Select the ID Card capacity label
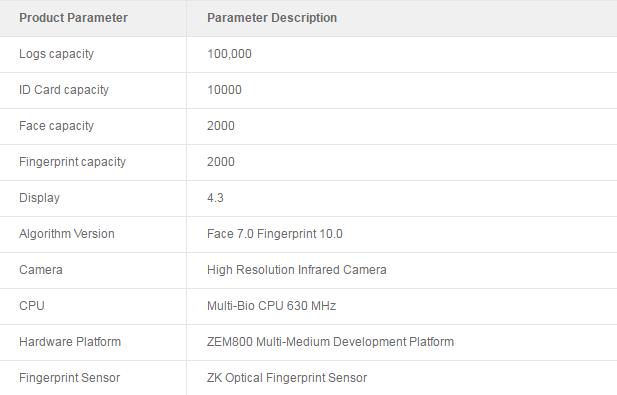617x395 pixels. 64,90
